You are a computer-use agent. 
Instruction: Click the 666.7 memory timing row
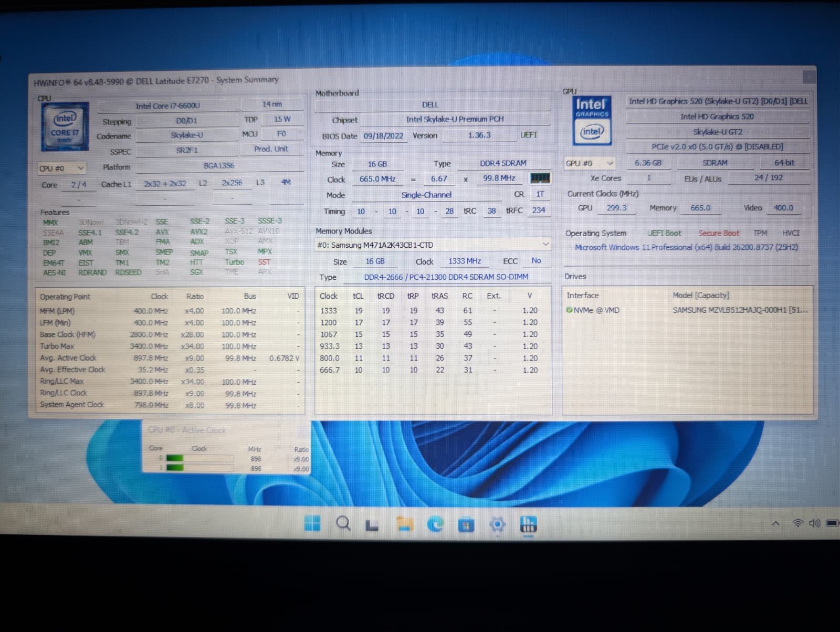(x=433, y=370)
